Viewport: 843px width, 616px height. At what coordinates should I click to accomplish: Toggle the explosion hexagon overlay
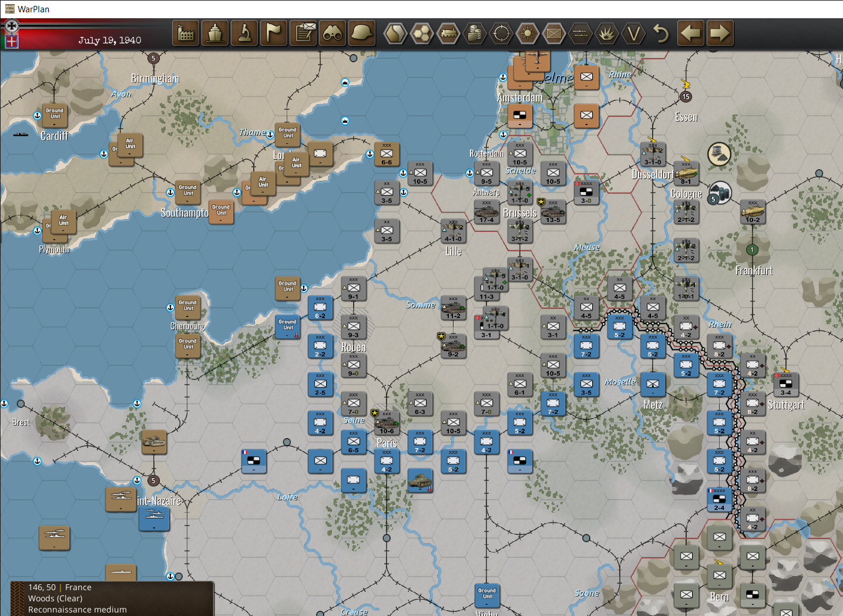(x=607, y=33)
